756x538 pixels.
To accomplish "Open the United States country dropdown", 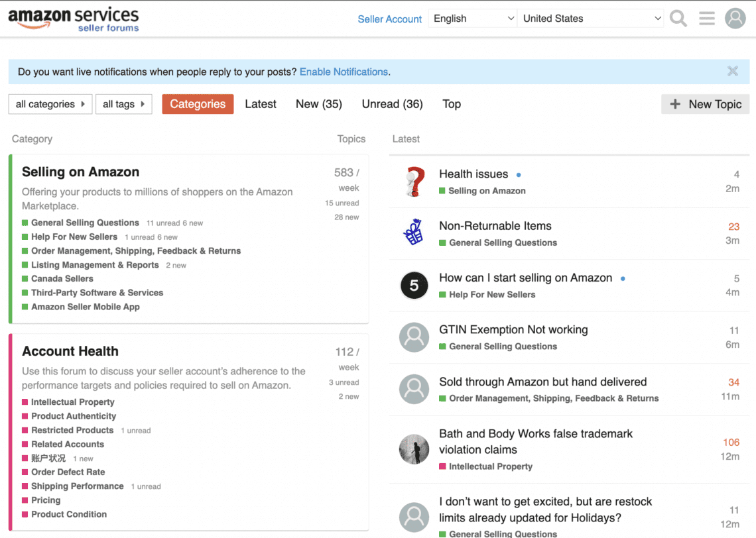I will coord(591,18).
